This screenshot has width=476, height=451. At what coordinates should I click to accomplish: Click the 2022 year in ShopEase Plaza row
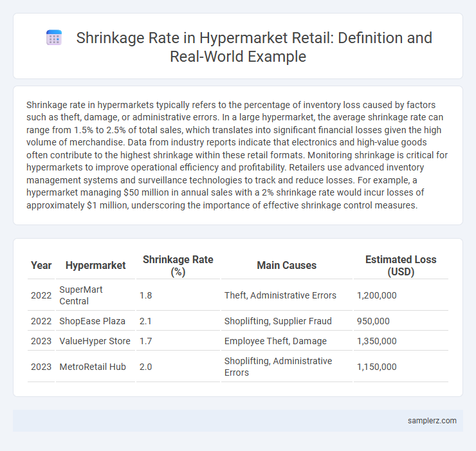[x=41, y=321]
